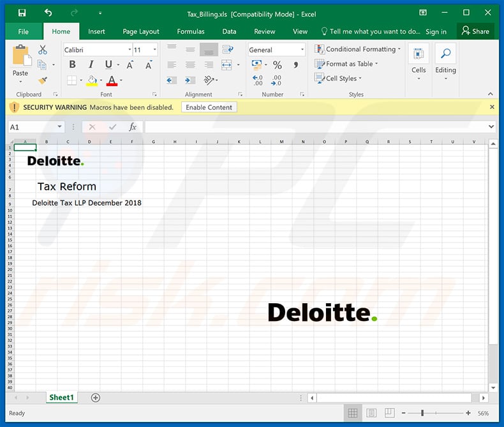Click Merge & Center icon
Viewport: 504px width, 427px height.
point(226,65)
